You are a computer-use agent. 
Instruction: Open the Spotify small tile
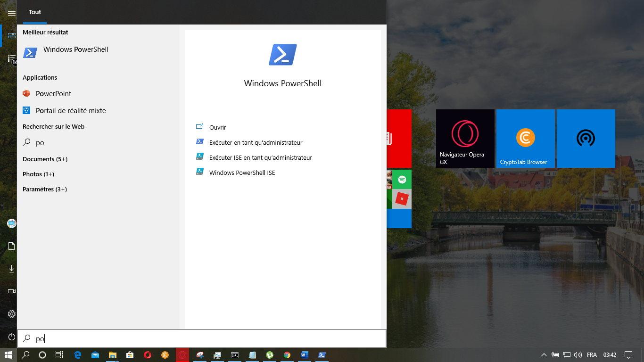pos(402,179)
